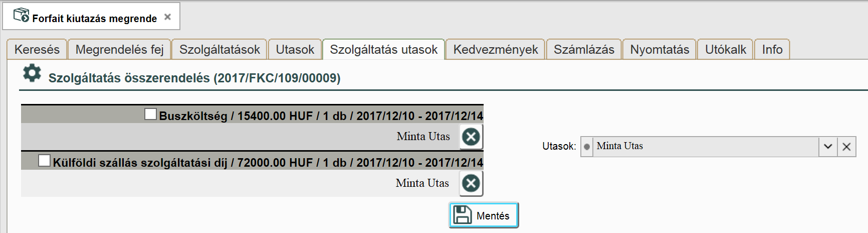This screenshot has height=233, width=868.
Task: Select the Utasok tab
Action: (x=295, y=50)
